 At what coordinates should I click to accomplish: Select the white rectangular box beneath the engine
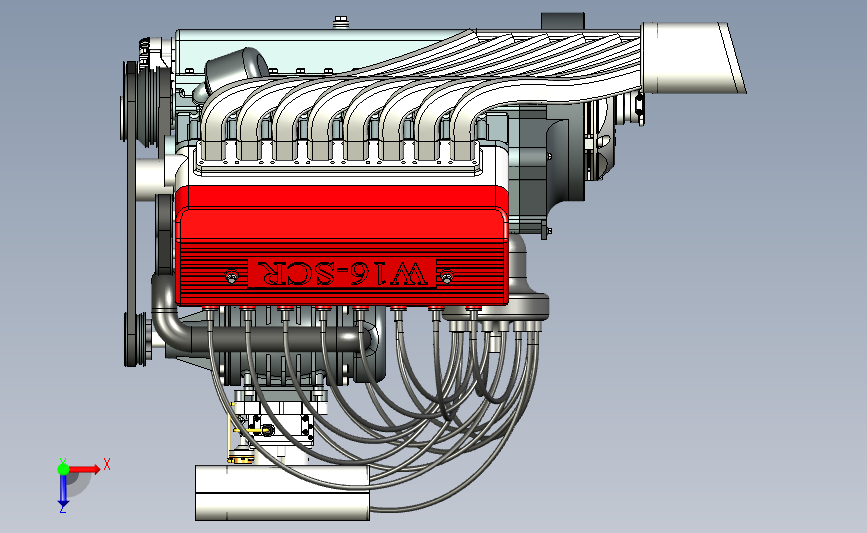[282, 493]
